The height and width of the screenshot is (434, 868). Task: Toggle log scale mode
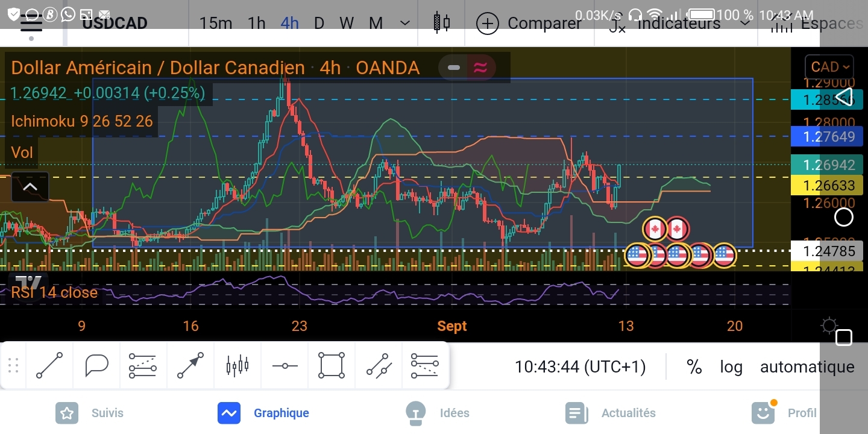click(x=731, y=366)
